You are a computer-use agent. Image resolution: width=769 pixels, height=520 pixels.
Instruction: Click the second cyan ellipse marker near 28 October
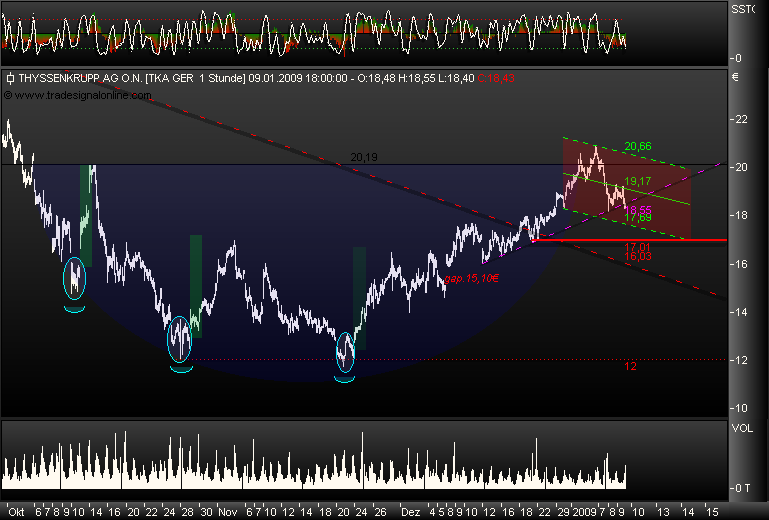(x=180, y=337)
